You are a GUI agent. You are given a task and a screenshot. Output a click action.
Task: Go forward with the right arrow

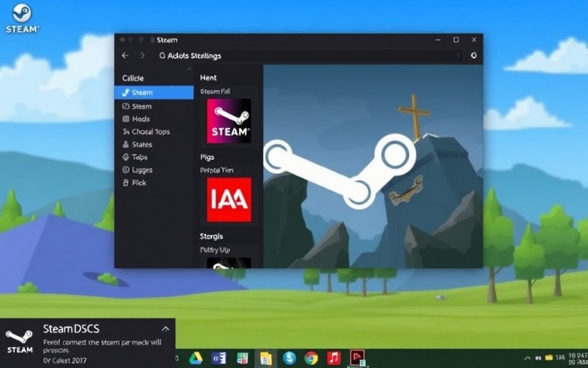pyautogui.click(x=142, y=56)
